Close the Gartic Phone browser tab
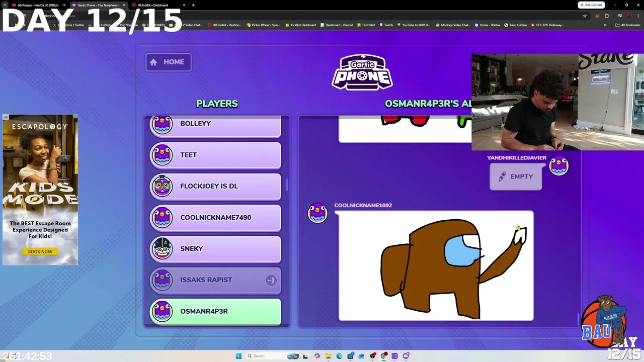The image size is (644, 362). 124,5
